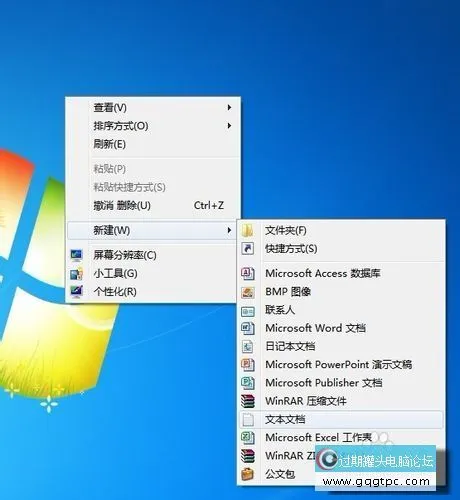The height and width of the screenshot is (500, 460).
Task: Click the Access database icon
Action: click(248, 273)
